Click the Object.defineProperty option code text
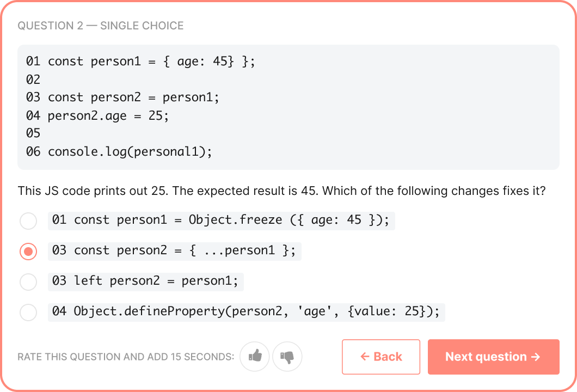 [246, 312]
